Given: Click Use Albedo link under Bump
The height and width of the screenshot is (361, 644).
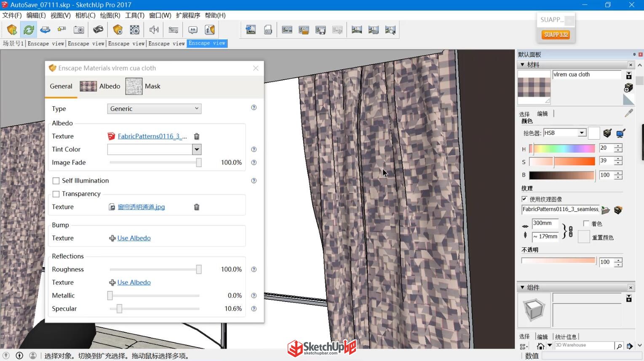Looking at the screenshot, I should [134, 238].
